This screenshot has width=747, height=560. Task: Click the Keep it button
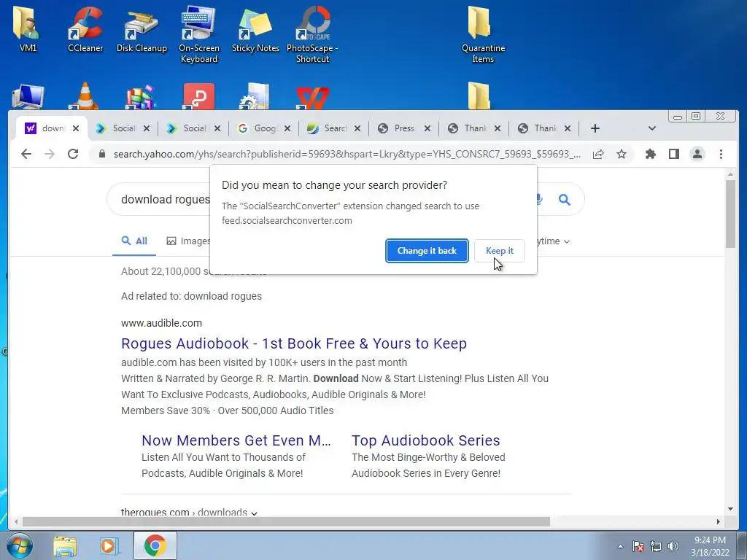(x=499, y=251)
